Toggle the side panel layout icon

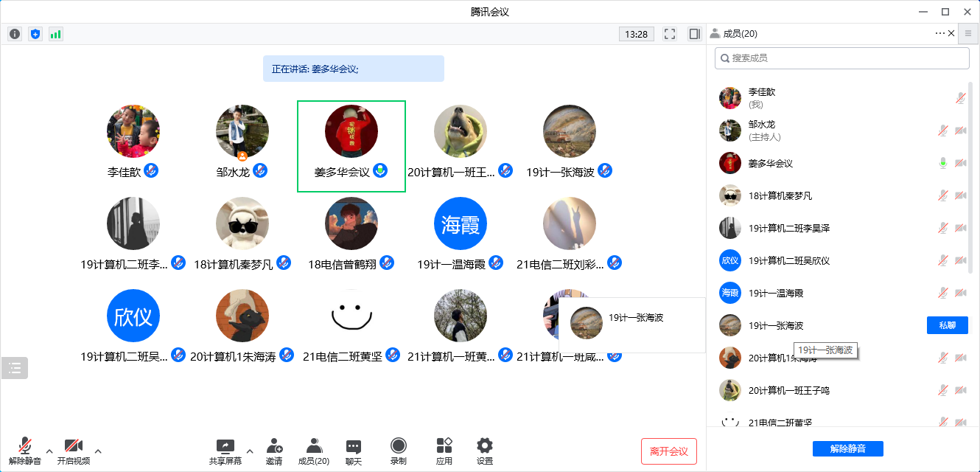(694, 34)
